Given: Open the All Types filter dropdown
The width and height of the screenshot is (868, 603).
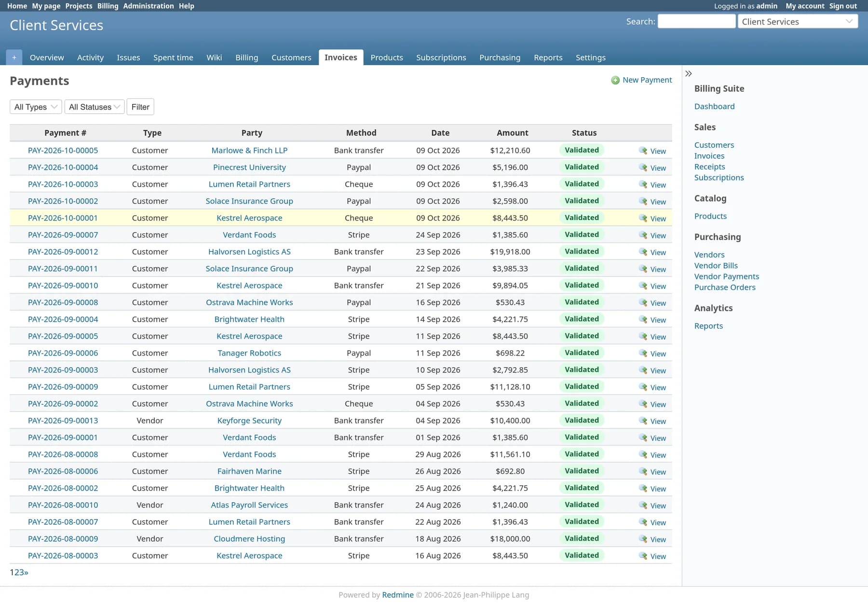Looking at the screenshot, I should coord(36,107).
